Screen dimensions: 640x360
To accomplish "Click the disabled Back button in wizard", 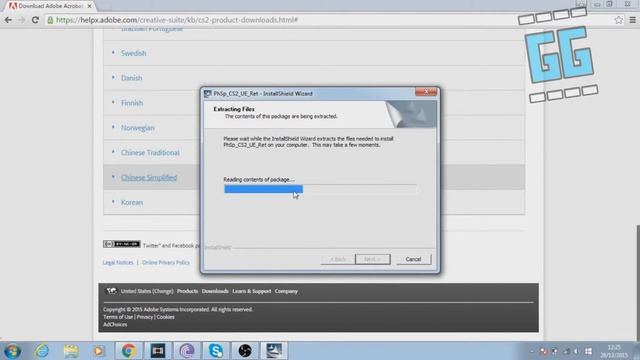I will (x=338, y=259).
